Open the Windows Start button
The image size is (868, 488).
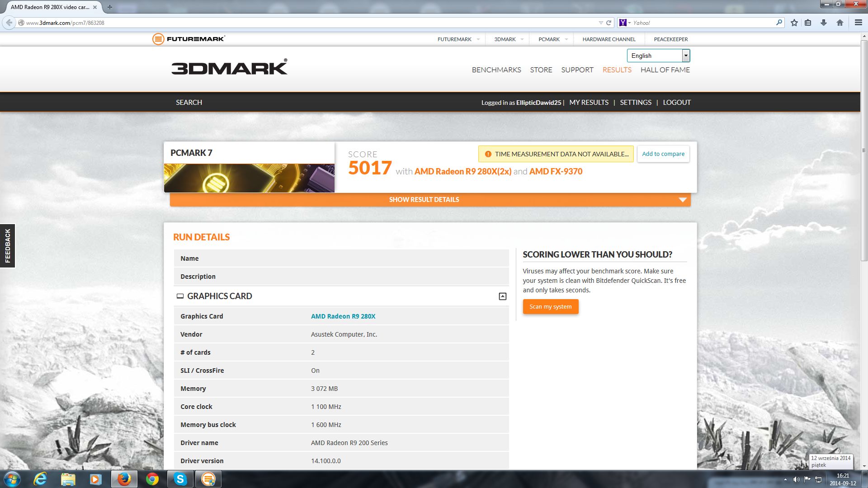tap(11, 479)
